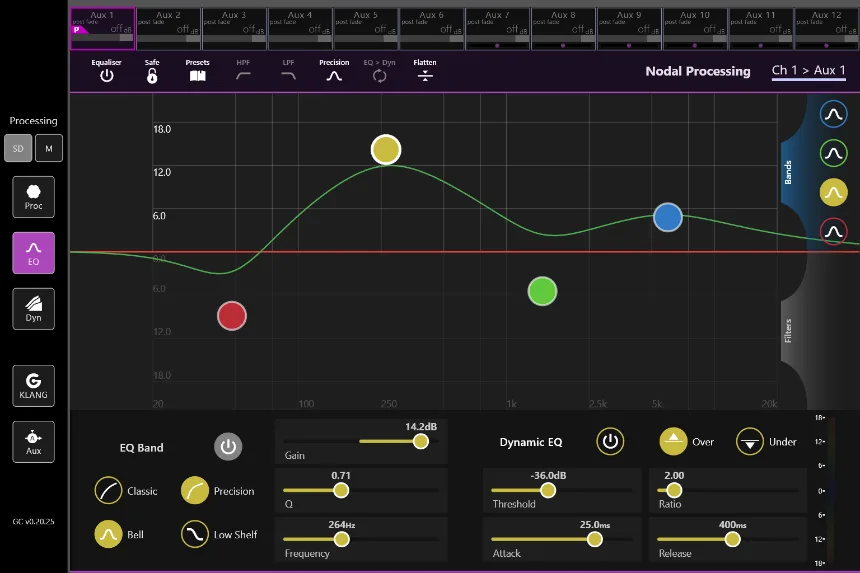The height and width of the screenshot is (573, 860).
Task: Click the -36.0dB threshold value
Action: pyautogui.click(x=548, y=475)
